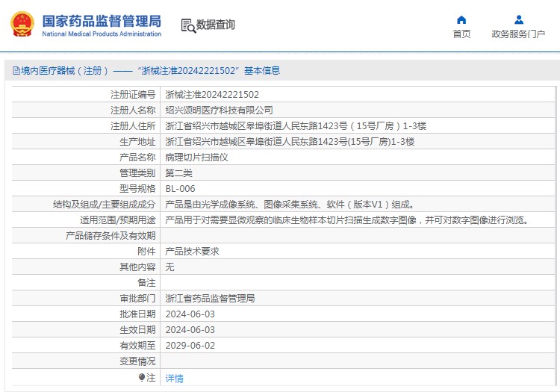This screenshot has height=392, width=560.
Task: Click expiry date value 2029-06-02
Action: [x=190, y=346]
